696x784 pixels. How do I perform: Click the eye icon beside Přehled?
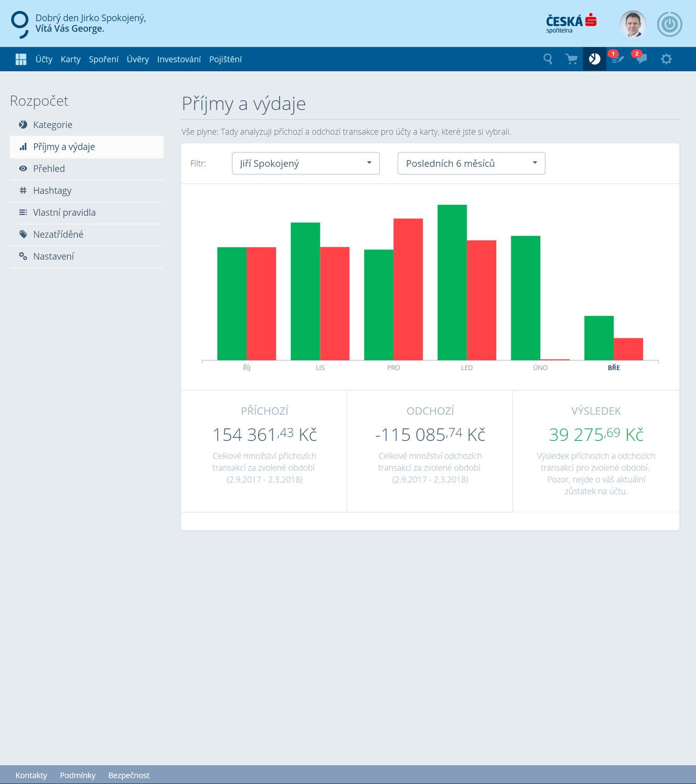point(23,169)
